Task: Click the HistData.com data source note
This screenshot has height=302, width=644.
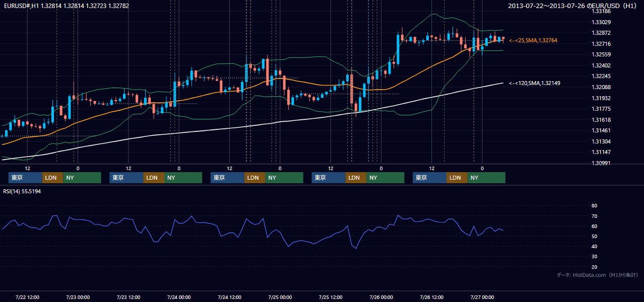Action: click(x=598, y=275)
